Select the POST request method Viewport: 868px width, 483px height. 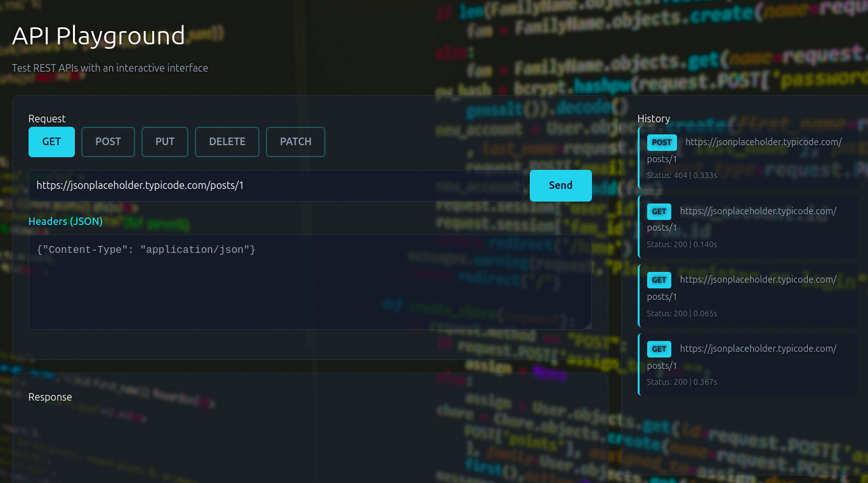click(x=108, y=141)
